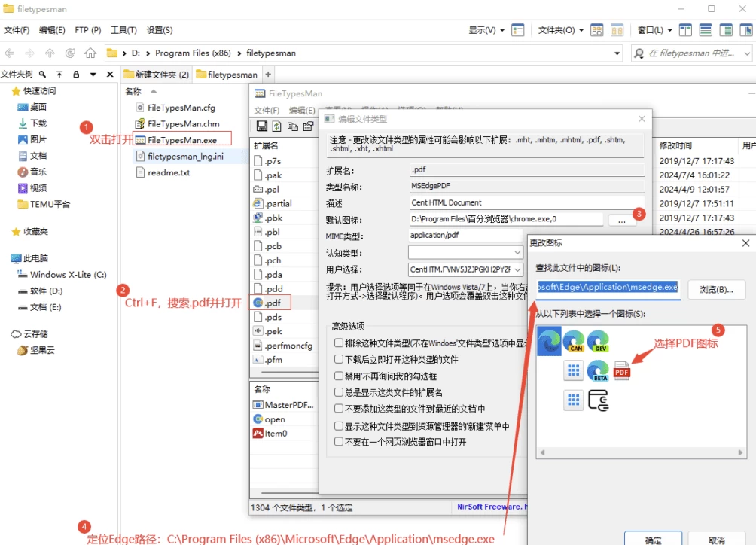Click the home icon in navigation bar

click(x=90, y=53)
